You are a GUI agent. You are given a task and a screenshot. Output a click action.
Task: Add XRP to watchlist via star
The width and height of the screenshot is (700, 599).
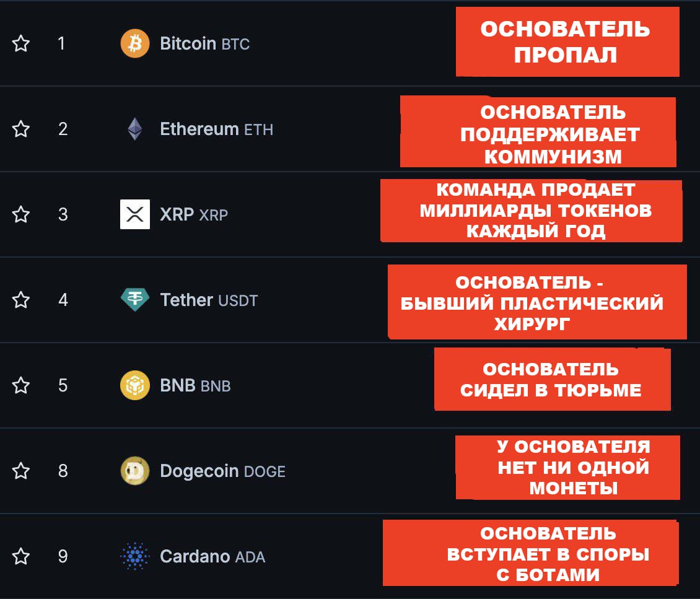[x=21, y=215]
